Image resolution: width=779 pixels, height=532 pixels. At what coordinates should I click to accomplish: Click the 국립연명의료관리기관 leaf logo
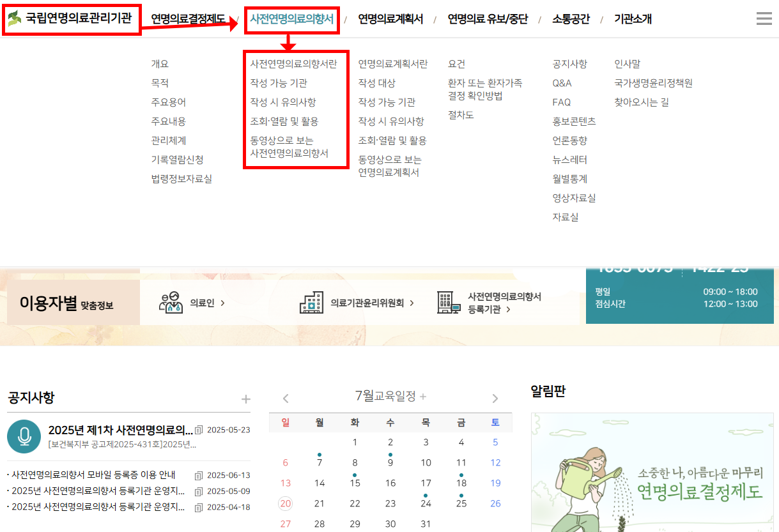pyautogui.click(x=14, y=19)
